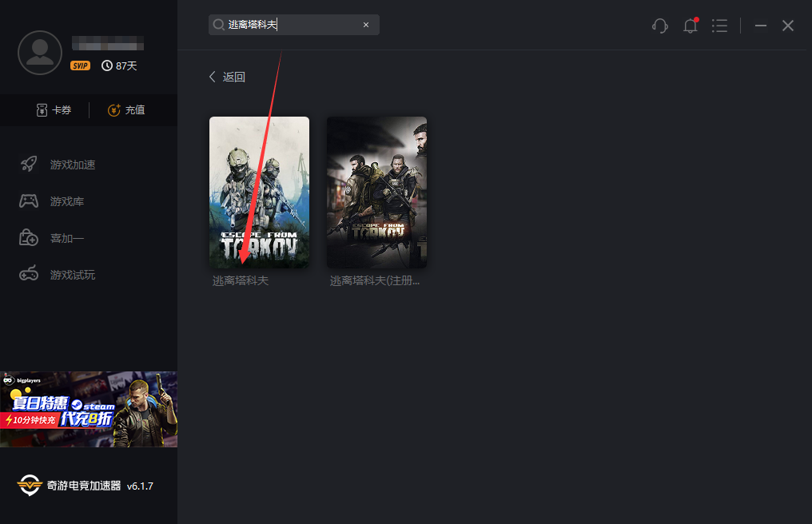Open 游戏试玩 in the sidebar
812x524 pixels.
click(x=72, y=275)
